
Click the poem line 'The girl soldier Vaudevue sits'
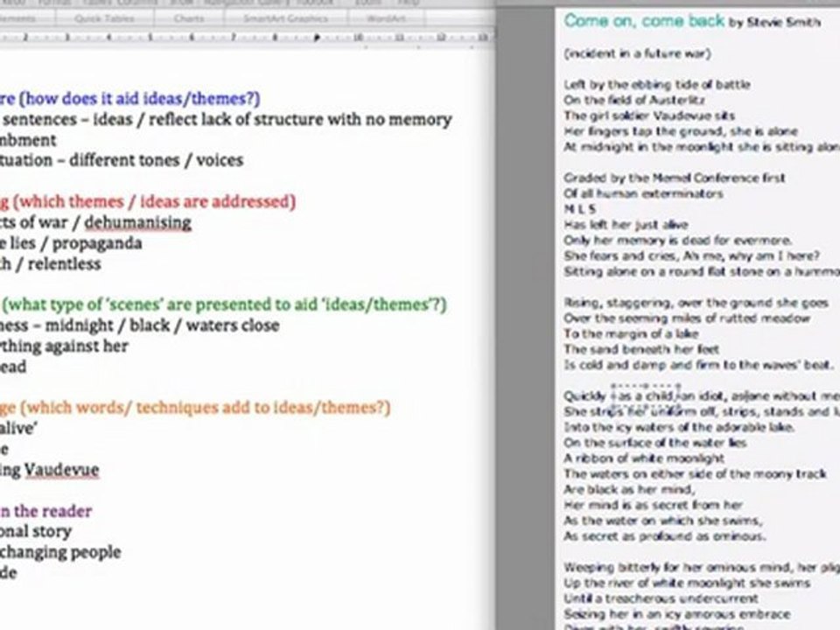tap(649, 115)
